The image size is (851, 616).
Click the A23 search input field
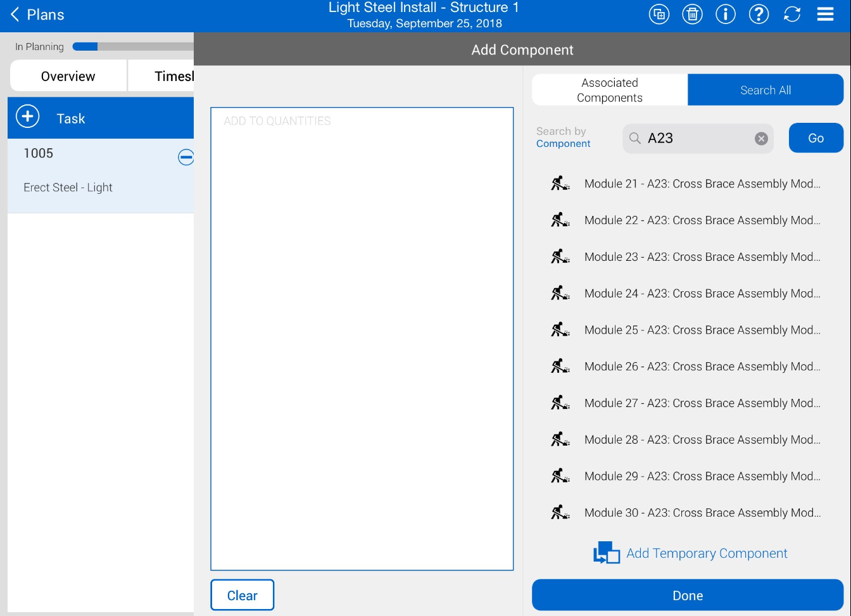click(697, 139)
